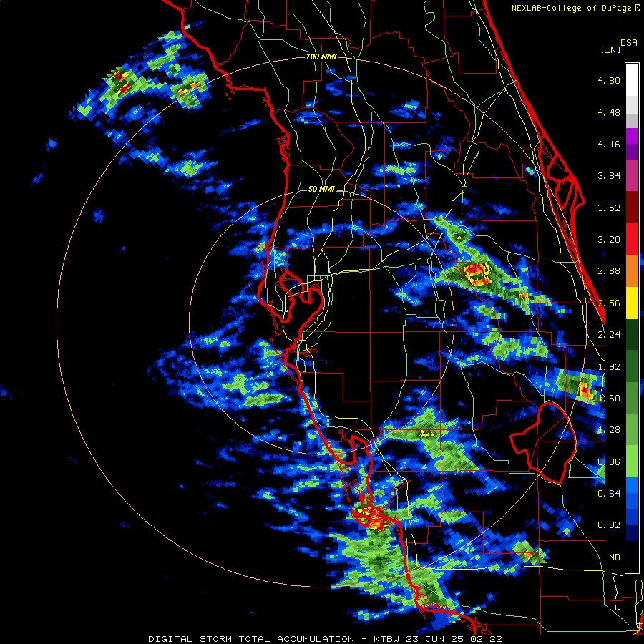Click the 0.96 scale value
This screenshot has width=644, height=644.
coord(609,462)
